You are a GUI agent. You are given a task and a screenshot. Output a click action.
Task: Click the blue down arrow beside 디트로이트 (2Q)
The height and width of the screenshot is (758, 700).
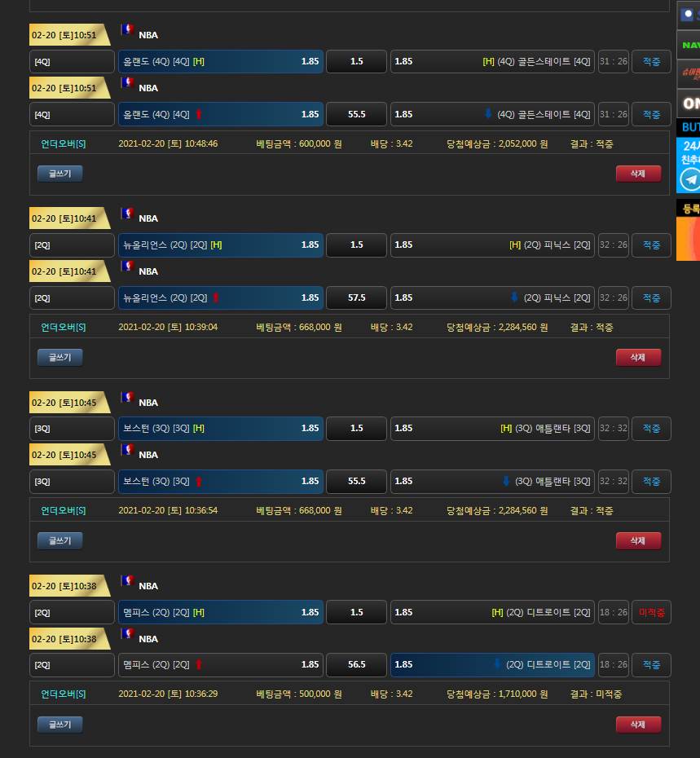[x=497, y=664]
